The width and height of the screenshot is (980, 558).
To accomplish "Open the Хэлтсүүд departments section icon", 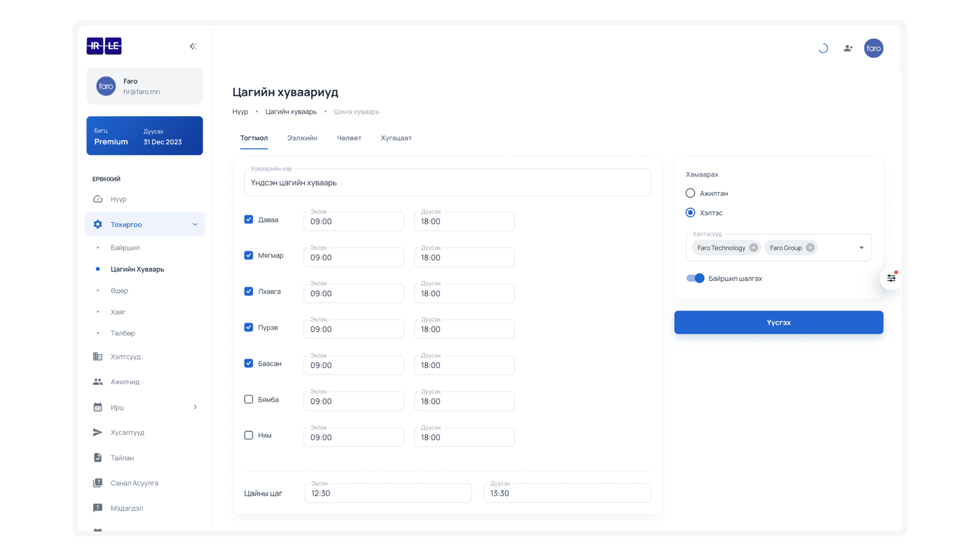I will tap(97, 357).
